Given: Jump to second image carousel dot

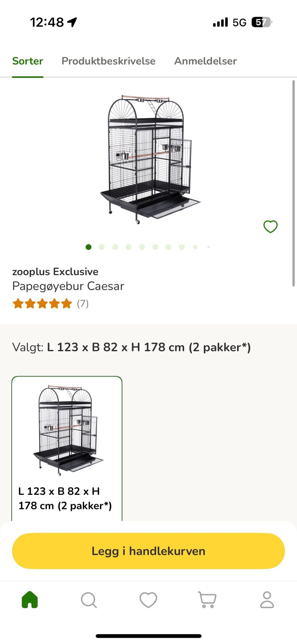Looking at the screenshot, I should [x=101, y=247].
